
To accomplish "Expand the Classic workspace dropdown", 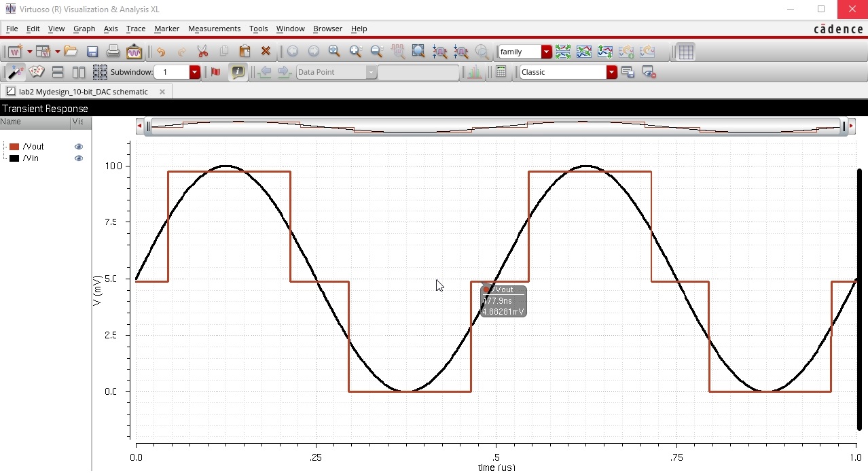I will tap(611, 72).
